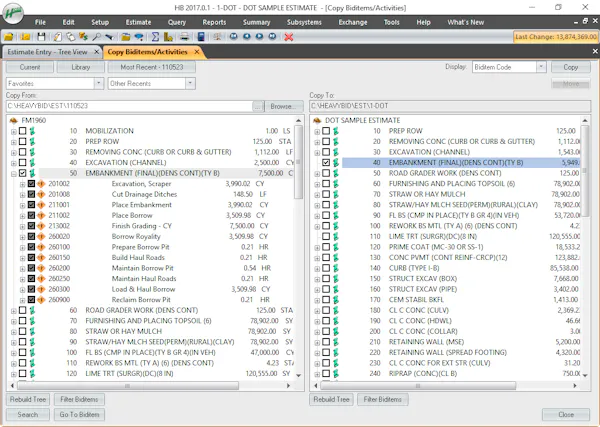Go to last record fast-forward icon
600x427 pixels.
(x=272, y=36)
